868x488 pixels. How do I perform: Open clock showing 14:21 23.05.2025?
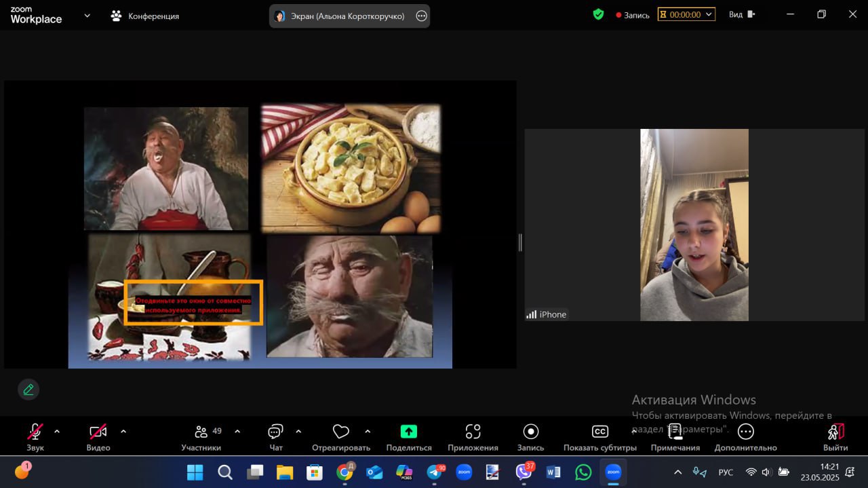click(819, 472)
